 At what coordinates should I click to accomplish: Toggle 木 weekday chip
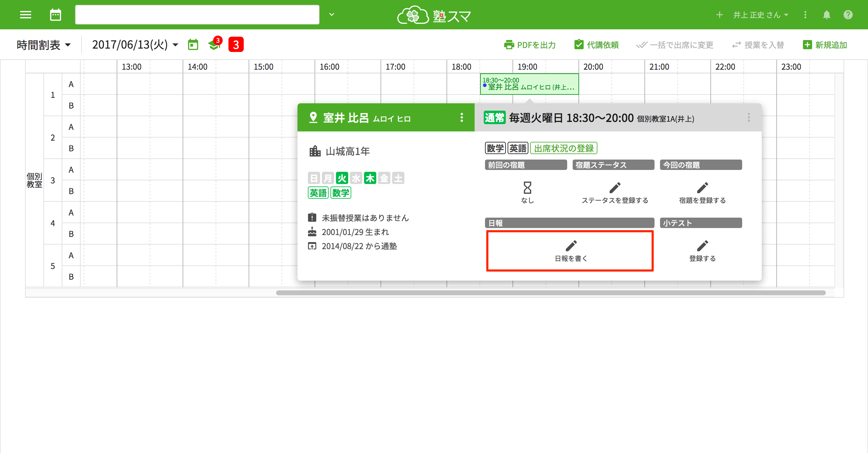coord(370,178)
